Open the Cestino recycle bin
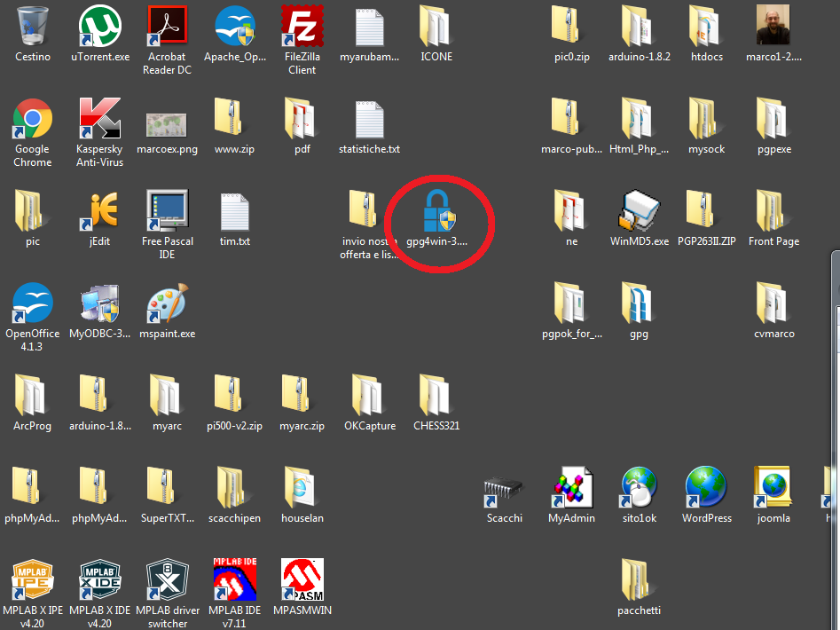 click(33, 27)
